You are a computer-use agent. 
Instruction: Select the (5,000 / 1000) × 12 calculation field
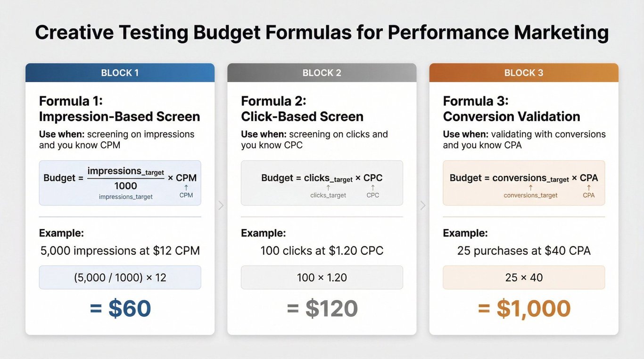pos(120,277)
